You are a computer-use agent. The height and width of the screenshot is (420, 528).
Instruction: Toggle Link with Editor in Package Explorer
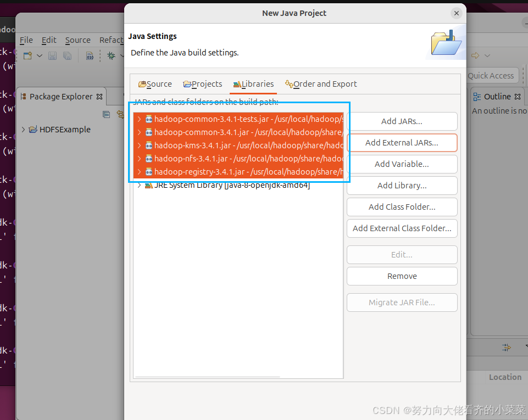click(120, 115)
